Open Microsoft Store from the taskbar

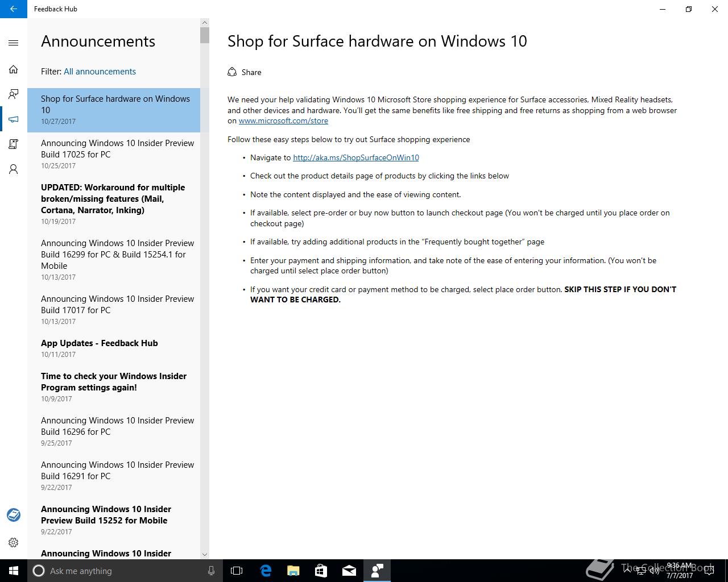pos(321,571)
